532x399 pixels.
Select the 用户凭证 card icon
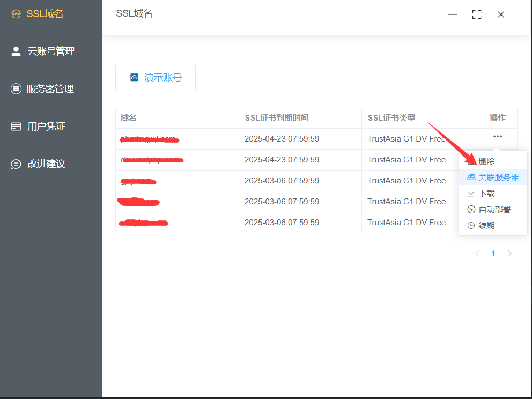(16, 127)
